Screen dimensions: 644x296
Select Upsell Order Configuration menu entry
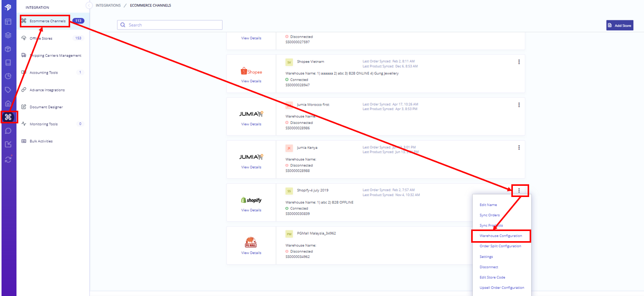coord(502,288)
